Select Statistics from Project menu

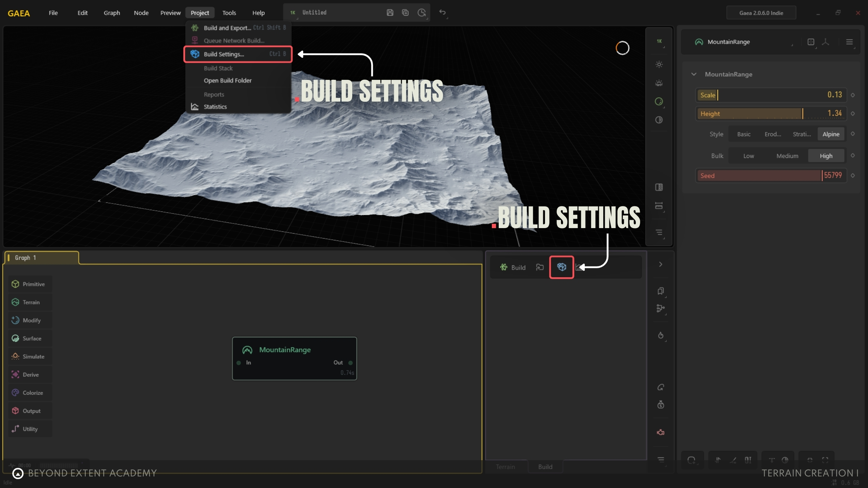(x=215, y=107)
